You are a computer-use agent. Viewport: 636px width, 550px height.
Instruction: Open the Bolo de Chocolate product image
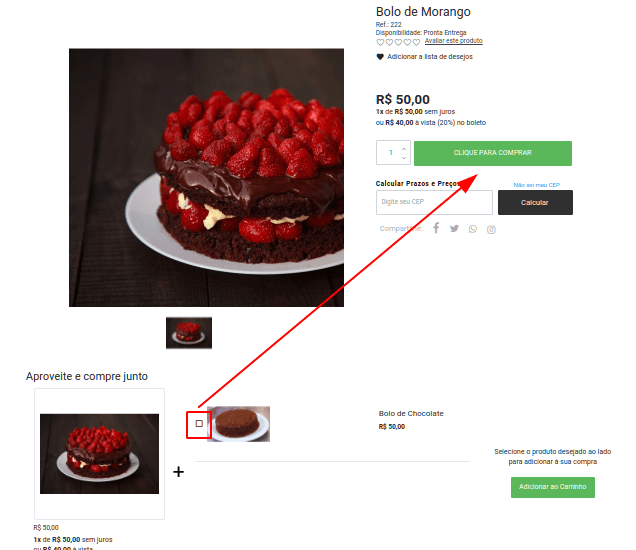[x=238, y=424]
